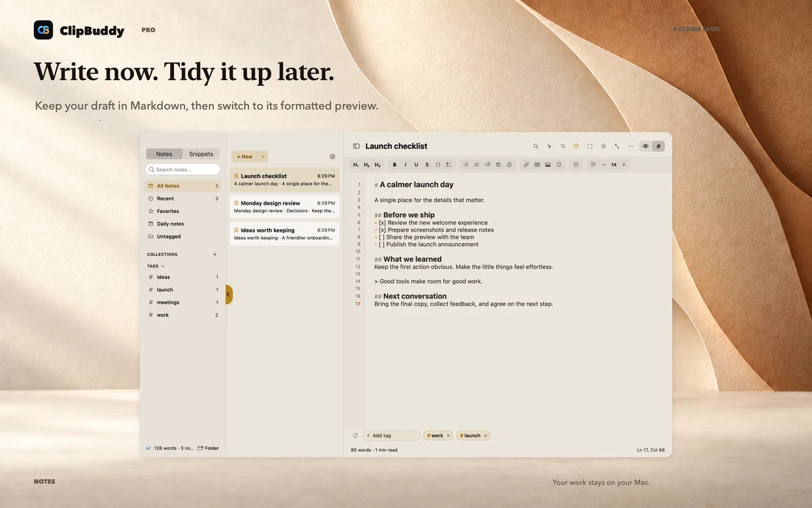Insert a table
Screen dimensions: 812x508
537,165
